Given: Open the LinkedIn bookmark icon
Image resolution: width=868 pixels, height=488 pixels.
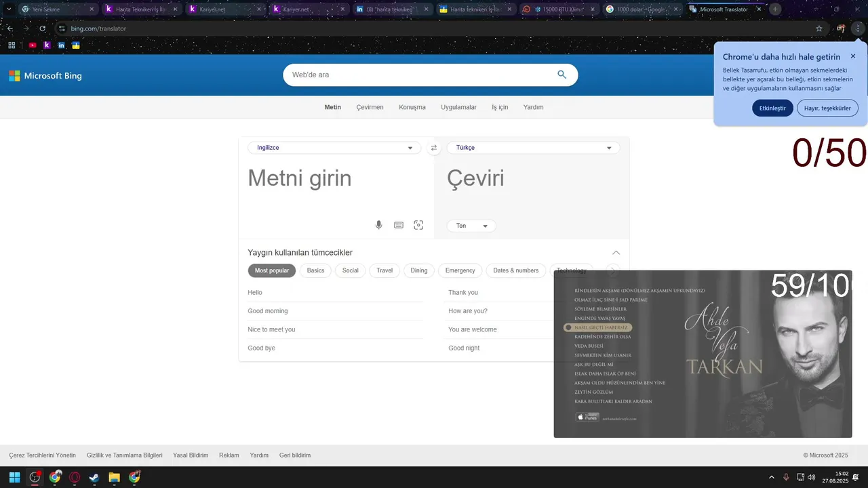Looking at the screenshot, I should pyautogui.click(x=62, y=45).
